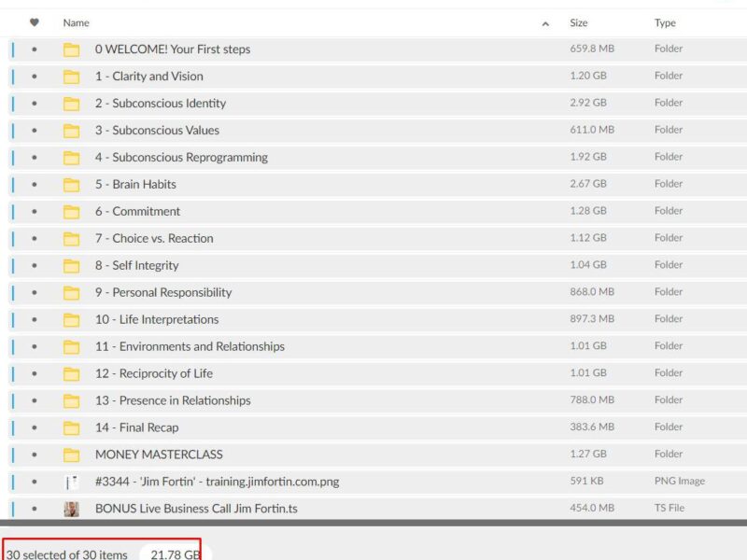747x560 pixels.
Task: Click the BONUS Live Business Call video thumbnail
Action: tap(71, 509)
